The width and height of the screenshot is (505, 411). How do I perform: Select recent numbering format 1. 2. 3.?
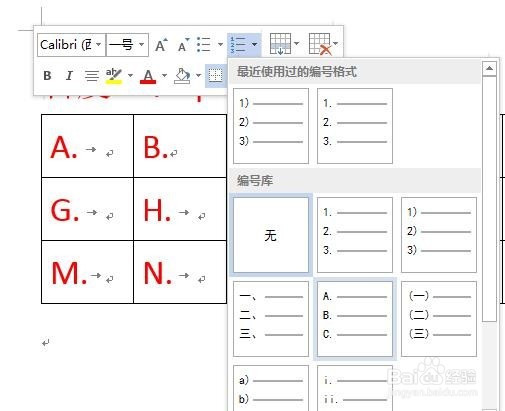(355, 126)
